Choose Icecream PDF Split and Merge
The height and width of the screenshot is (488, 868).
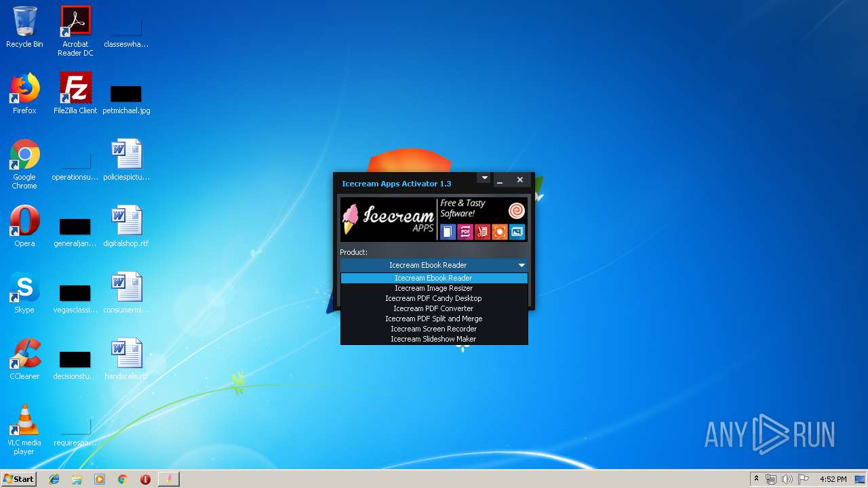pos(433,319)
